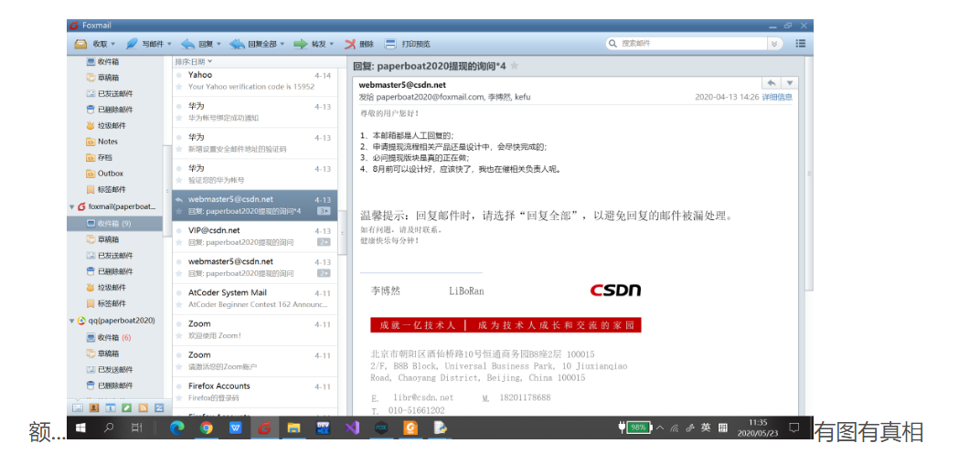Viewport: 980px width, 475px height.
Task: Delete mail with the 删除 icon
Action: 351,45
